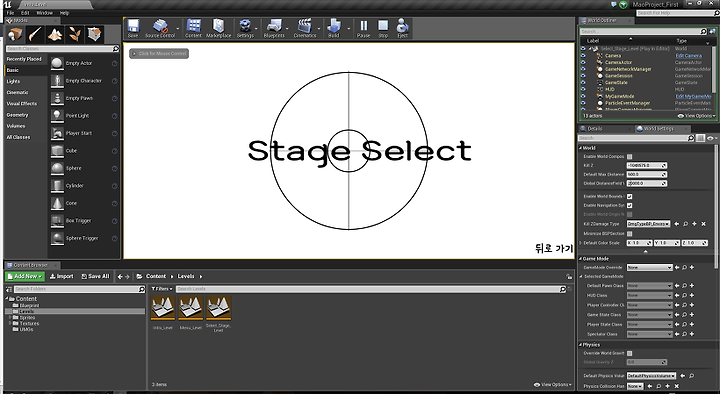This screenshot has width=720, height=394.
Task: Uncheck Enable World Bounds Checks
Action: [630, 197]
